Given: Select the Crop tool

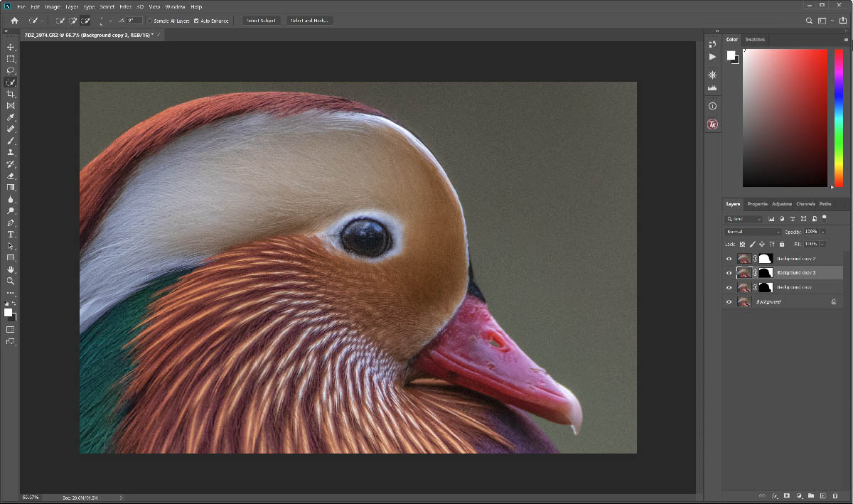Looking at the screenshot, I should tap(11, 94).
